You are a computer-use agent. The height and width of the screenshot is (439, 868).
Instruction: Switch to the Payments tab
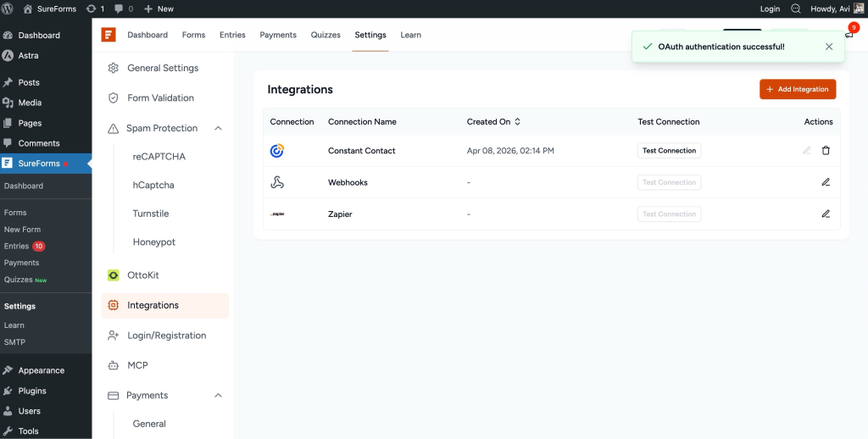[278, 35]
